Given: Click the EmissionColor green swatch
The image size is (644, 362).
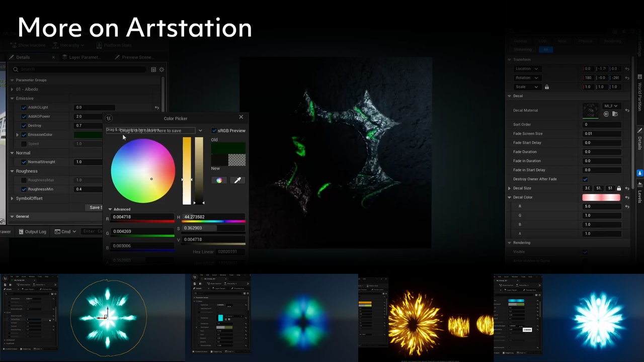Looking at the screenshot, I should coord(89,135).
